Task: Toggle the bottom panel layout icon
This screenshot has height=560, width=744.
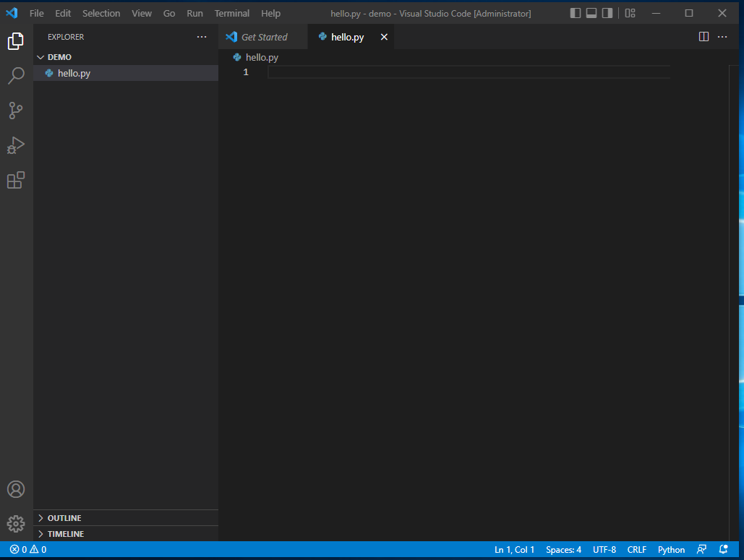Action: tap(591, 13)
